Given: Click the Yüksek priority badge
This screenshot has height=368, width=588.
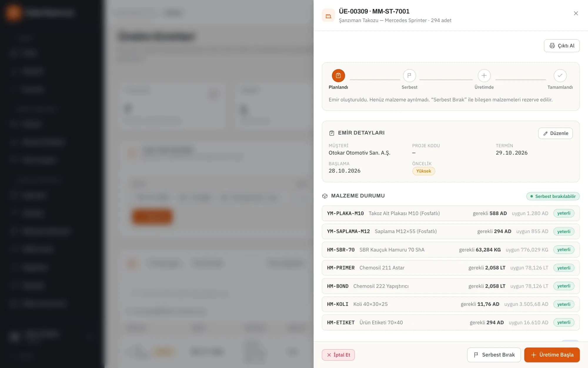Looking at the screenshot, I should pos(424,171).
